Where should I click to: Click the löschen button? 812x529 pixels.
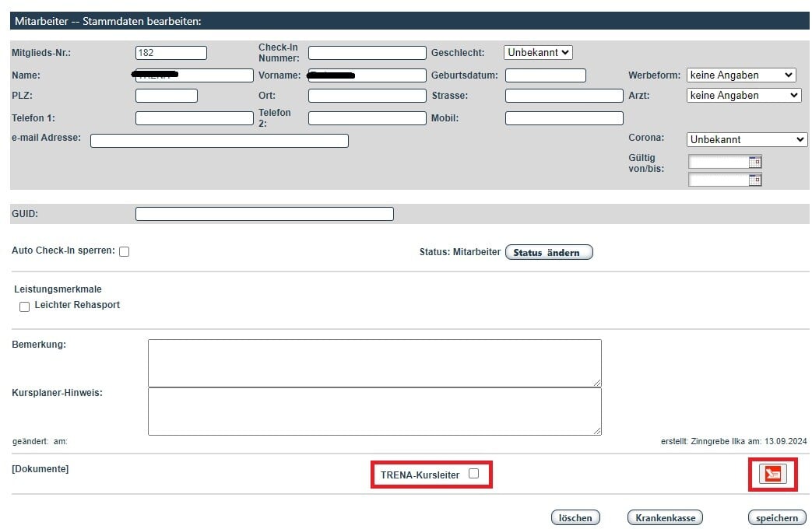tap(576, 518)
